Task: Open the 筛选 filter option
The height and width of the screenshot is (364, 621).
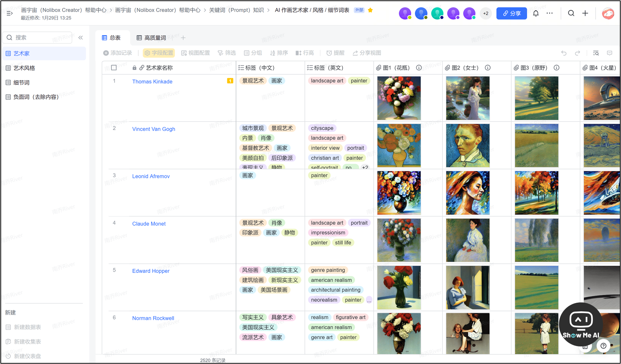Action: [x=227, y=53]
